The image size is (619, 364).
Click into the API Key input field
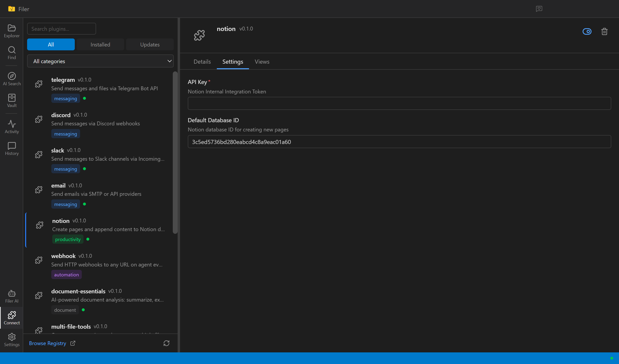pyautogui.click(x=400, y=103)
